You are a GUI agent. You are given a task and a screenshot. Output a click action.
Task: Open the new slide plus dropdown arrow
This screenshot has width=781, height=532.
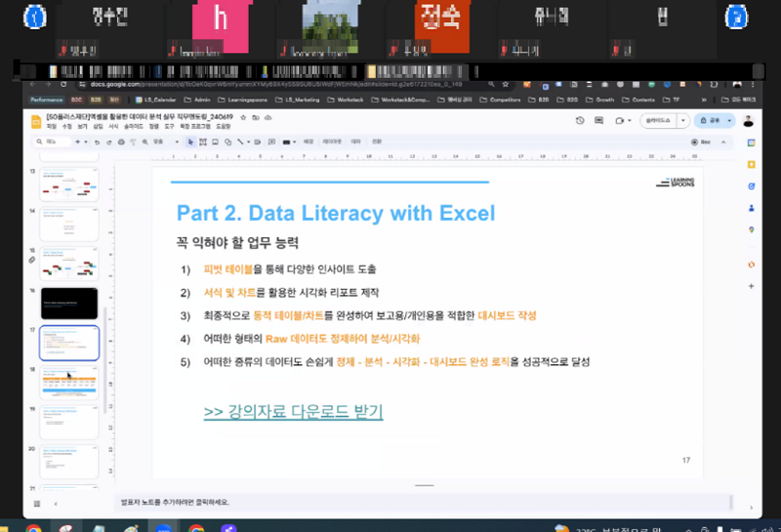(x=86, y=142)
